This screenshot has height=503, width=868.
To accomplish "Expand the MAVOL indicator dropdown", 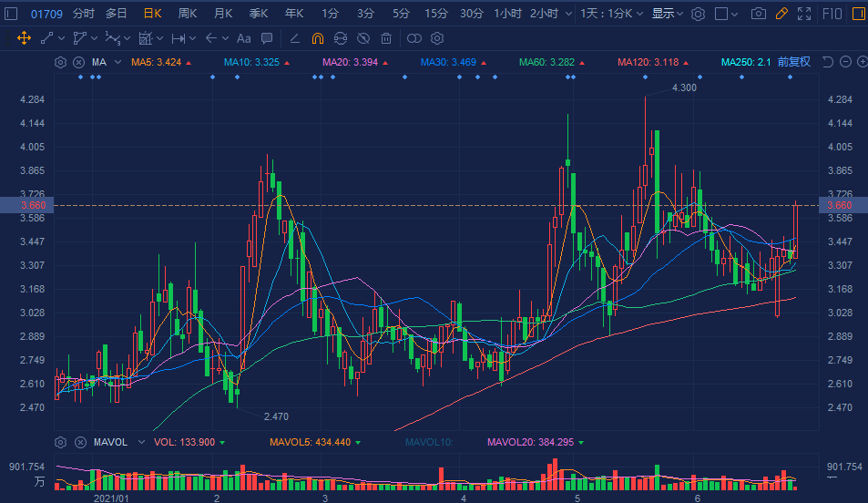I will pos(141,442).
